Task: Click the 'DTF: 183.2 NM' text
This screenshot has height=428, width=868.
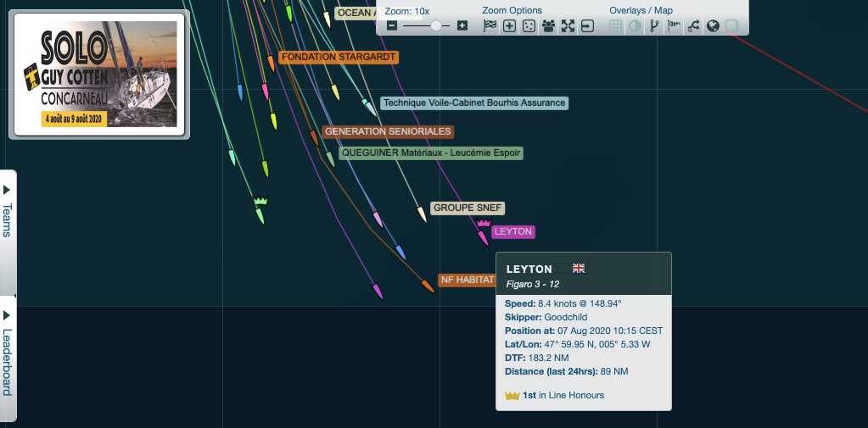Action: pos(536,358)
